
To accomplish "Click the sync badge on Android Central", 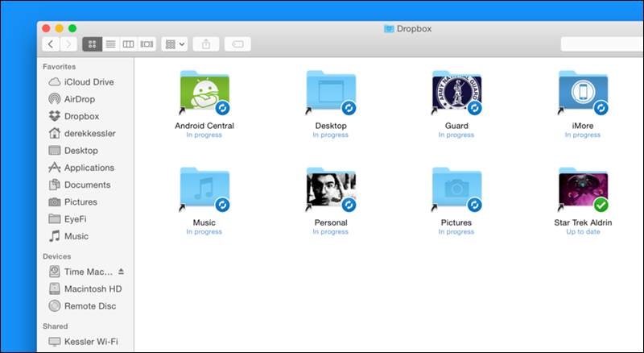I will pos(223,108).
